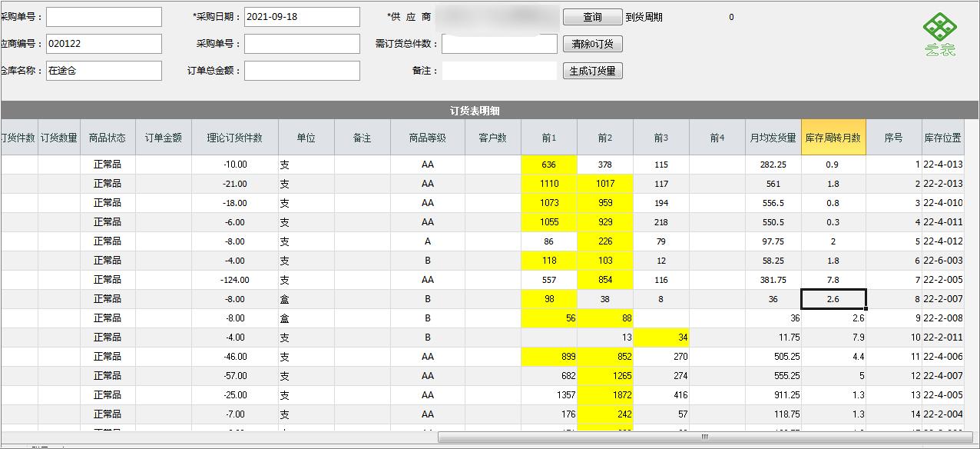The image size is (980, 449).
Task: Click the 前1 column header
Action: click(548, 138)
